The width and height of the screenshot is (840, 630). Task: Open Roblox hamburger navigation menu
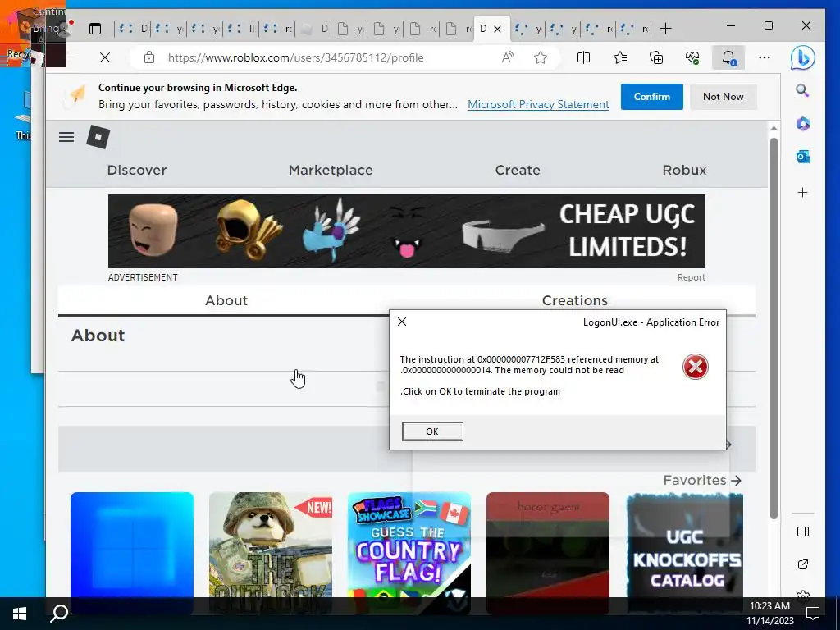(x=66, y=137)
